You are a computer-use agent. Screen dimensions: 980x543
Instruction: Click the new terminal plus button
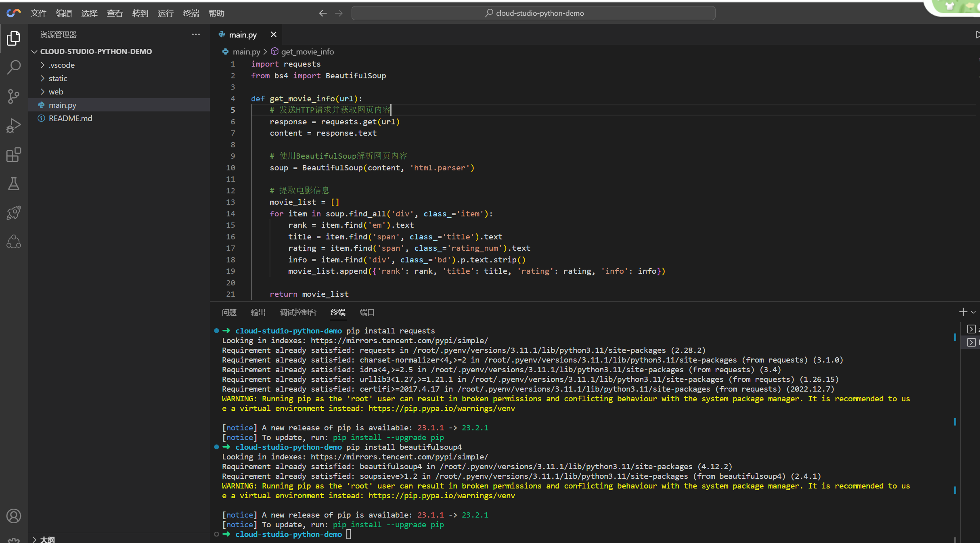(963, 312)
